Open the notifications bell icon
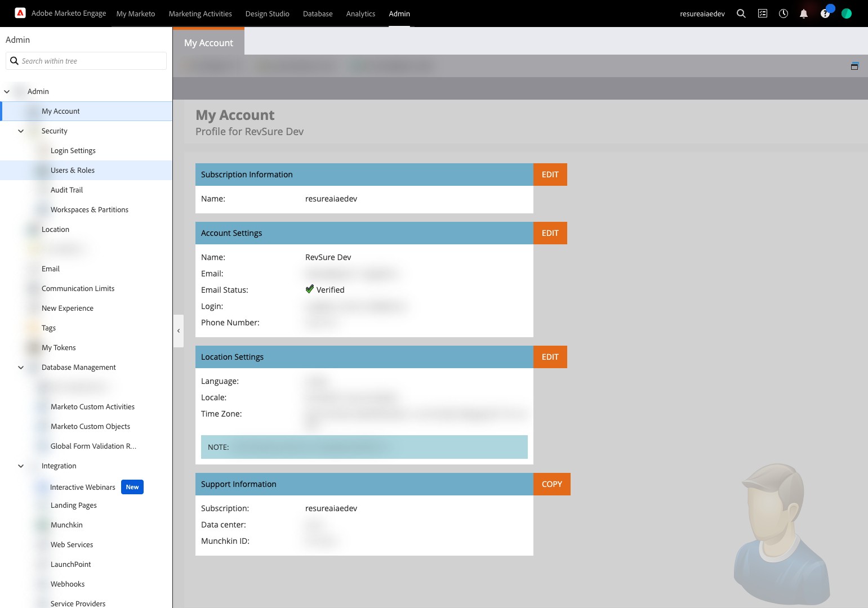868x608 pixels. point(804,14)
